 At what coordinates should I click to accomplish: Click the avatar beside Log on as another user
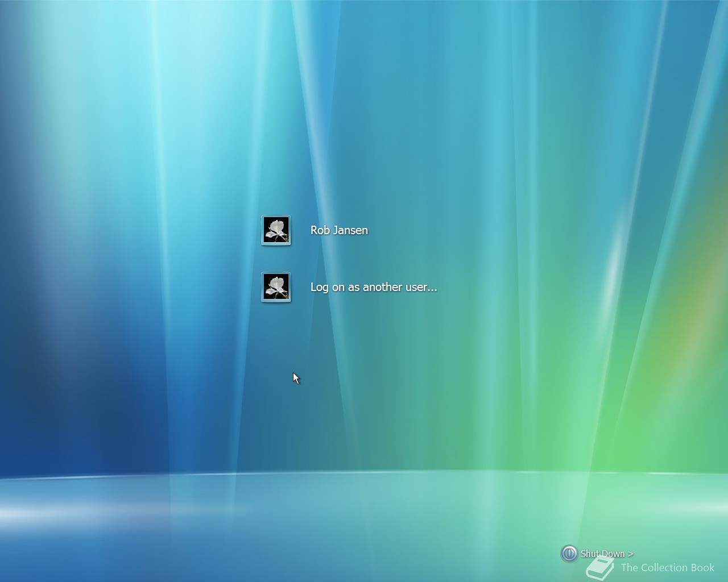click(x=276, y=287)
